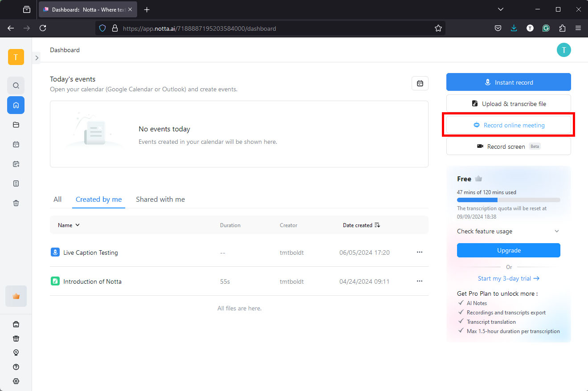Select the Created by me tab
This screenshot has width=588, height=391.
coord(99,200)
